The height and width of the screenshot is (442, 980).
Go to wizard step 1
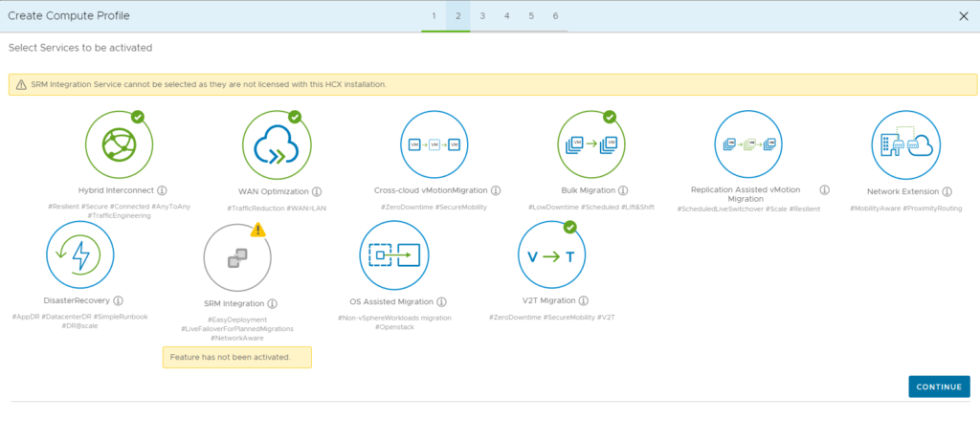pos(434,16)
